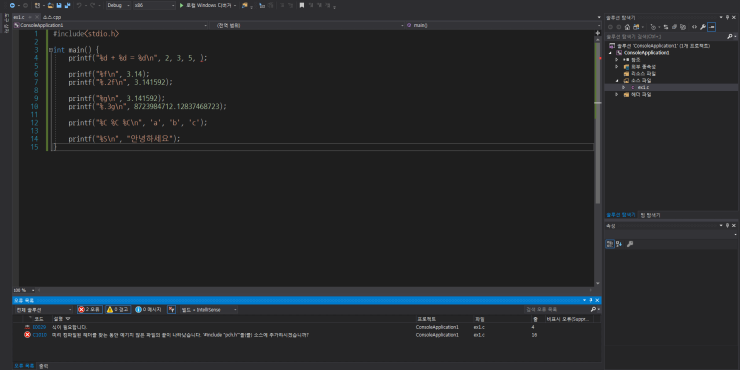Click Sync with Active Document icon
Viewport: 740px width, 370px height.
pyautogui.click(x=666, y=27)
